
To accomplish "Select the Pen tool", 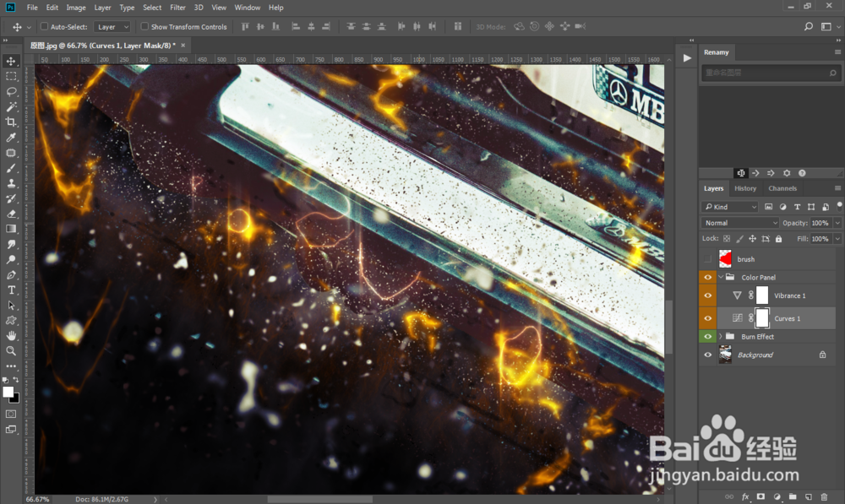I will pos(11,274).
